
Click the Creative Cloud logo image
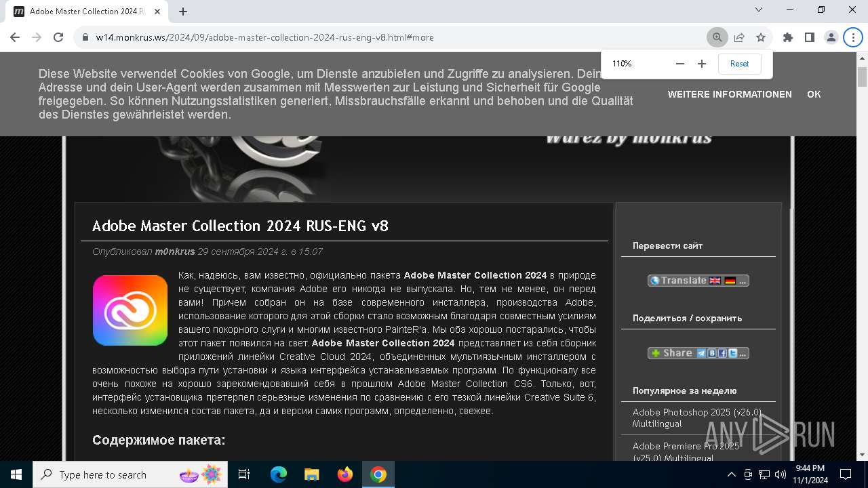(x=130, y=310)
